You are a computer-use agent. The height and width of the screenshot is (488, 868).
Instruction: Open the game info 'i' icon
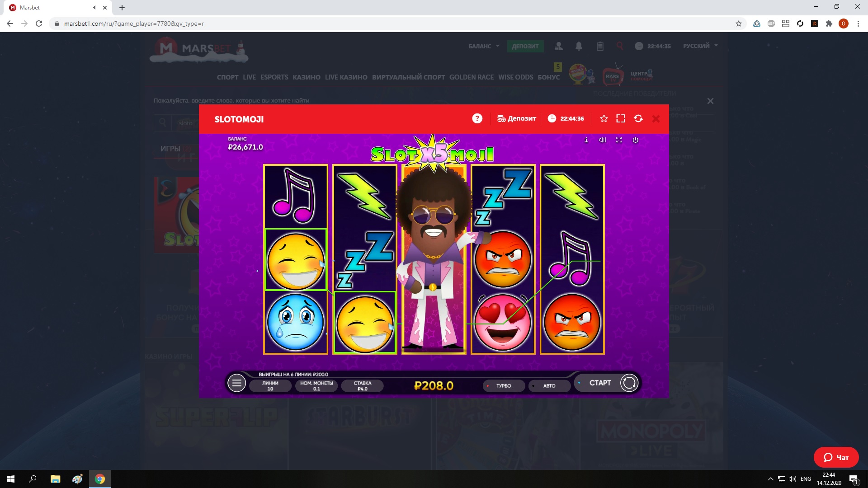pyautogui.click(x=586, y=140)
